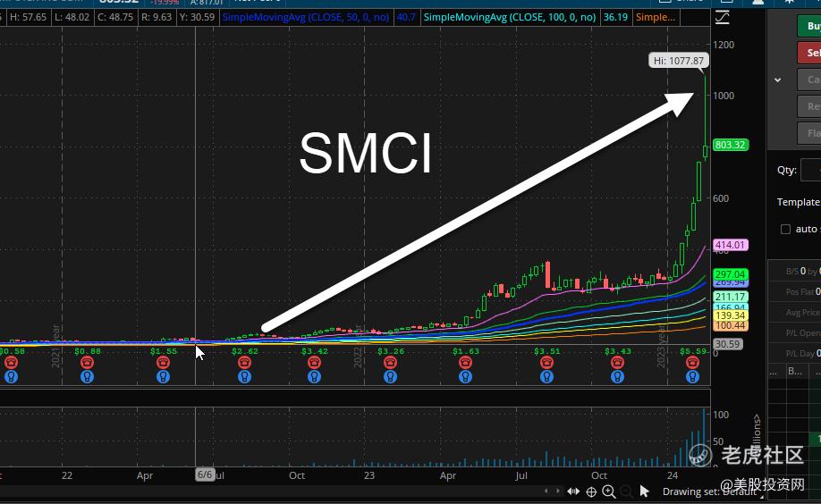Image resolution: width=821 pixels, height=504 pixels.
Task: Click the small right scroll arrow below chart
Action: pos(558,491)
